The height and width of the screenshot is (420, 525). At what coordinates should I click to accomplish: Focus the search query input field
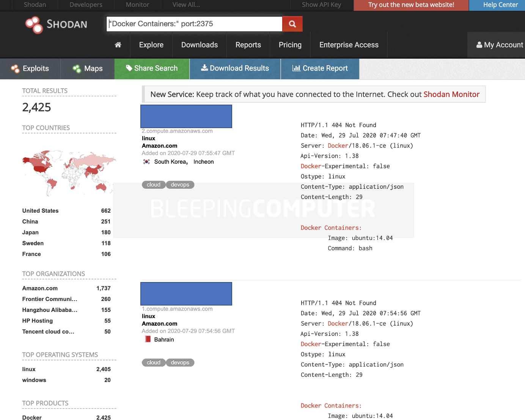coord(194,24)
